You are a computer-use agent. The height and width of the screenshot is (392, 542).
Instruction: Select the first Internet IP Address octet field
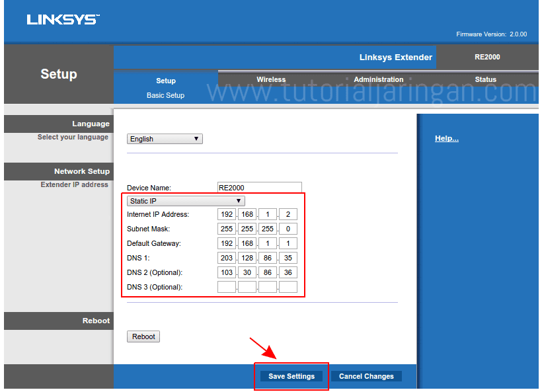[x=227, y=214]
